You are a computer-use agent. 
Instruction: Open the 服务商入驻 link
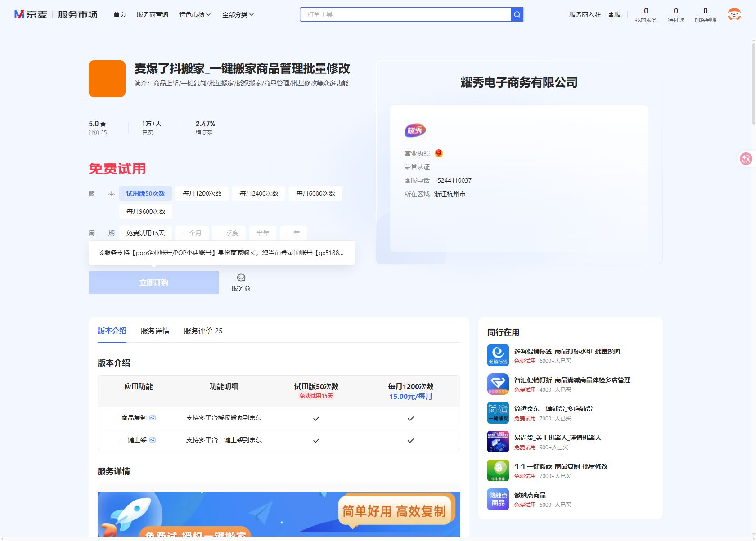tap(585, 14)
